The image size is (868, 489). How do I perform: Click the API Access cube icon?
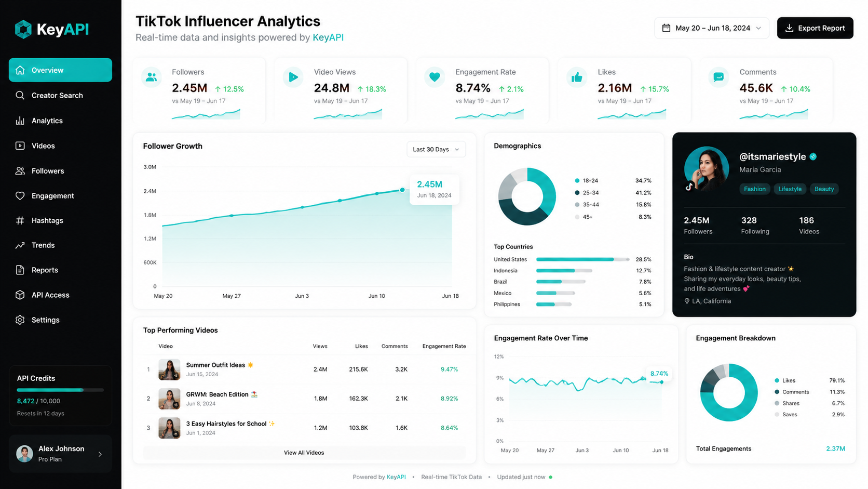click(x=20, y=295)
